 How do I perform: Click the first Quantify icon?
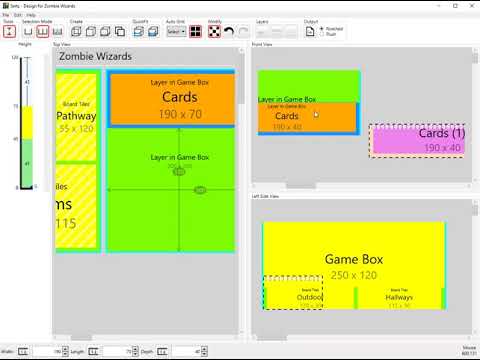(x=138, y=32)
